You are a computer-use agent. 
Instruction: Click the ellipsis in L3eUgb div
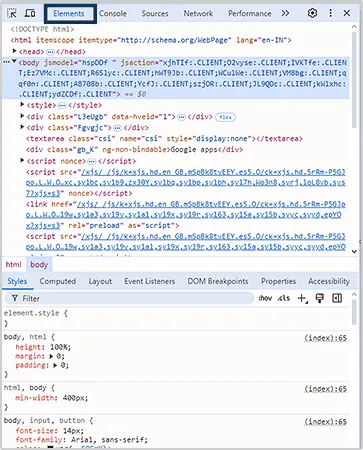click(x=181, y=117)
